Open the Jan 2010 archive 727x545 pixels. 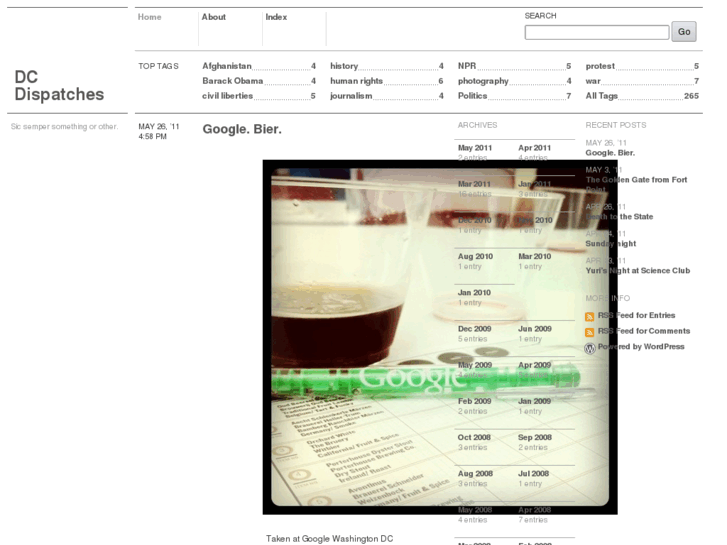(x=474, y=292)
